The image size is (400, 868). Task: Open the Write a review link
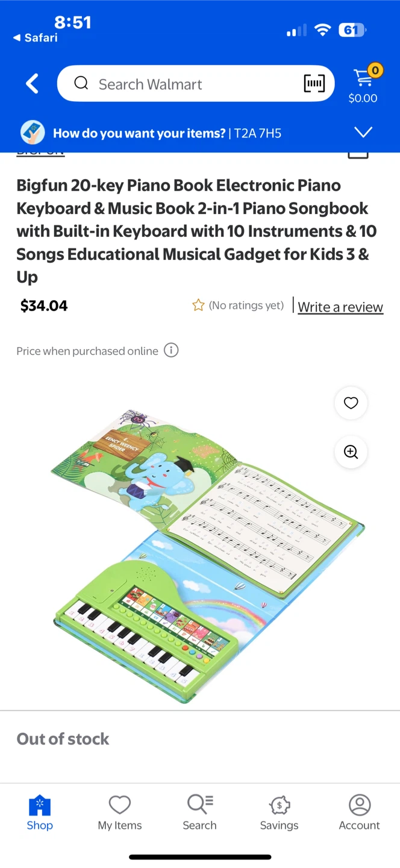pyautogui.click(x=340, y=307)
